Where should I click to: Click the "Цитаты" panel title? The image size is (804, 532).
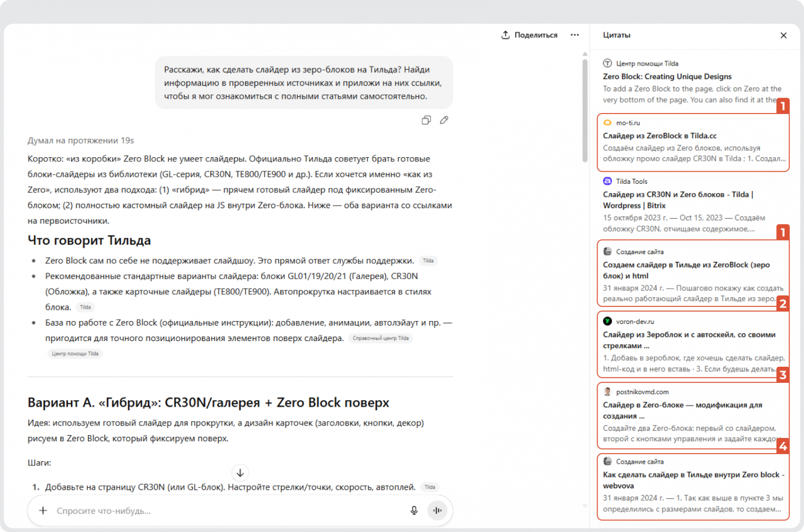[x=617, y=35]
